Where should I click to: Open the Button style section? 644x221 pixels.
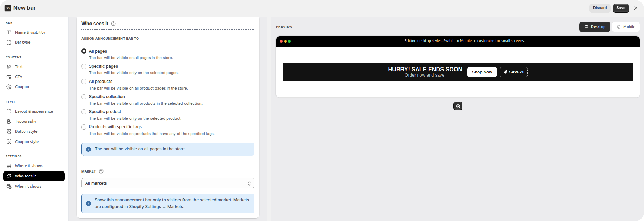tap(34, 131)
